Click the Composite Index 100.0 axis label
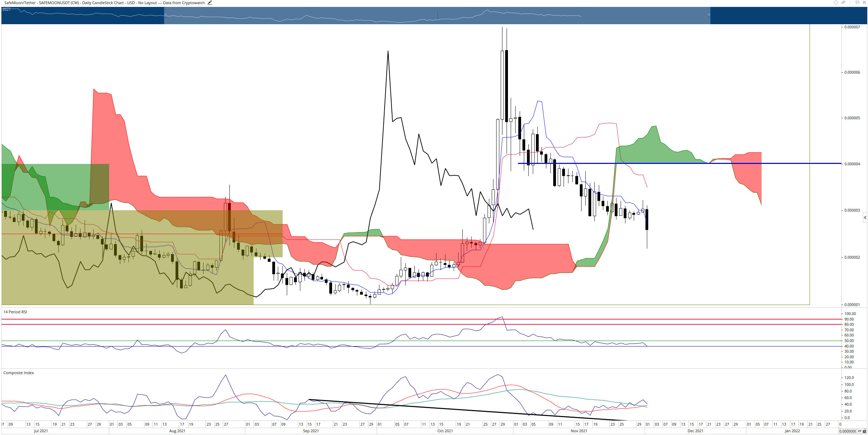This screenshot has height=435, width=868. coord(849,385)
